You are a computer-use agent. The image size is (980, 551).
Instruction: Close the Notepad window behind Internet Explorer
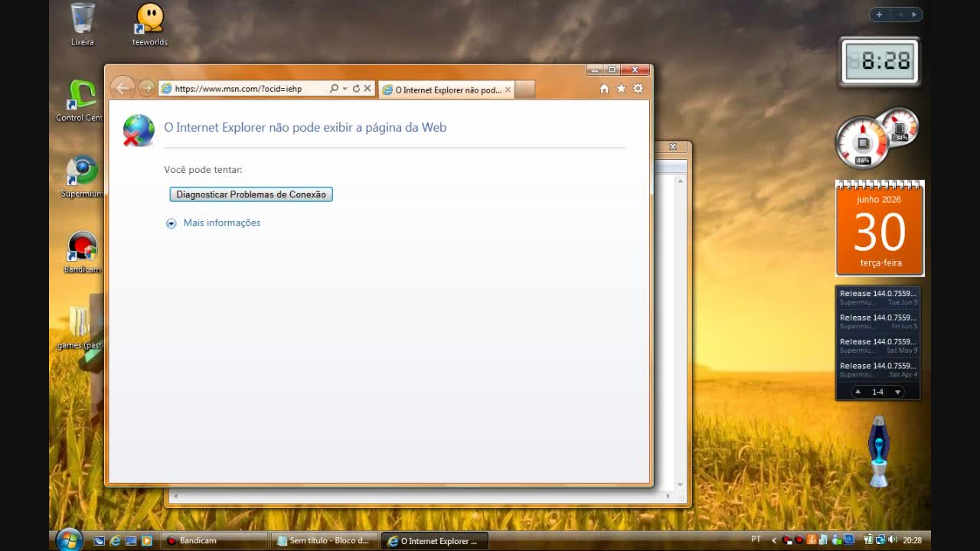coord(673,147)
